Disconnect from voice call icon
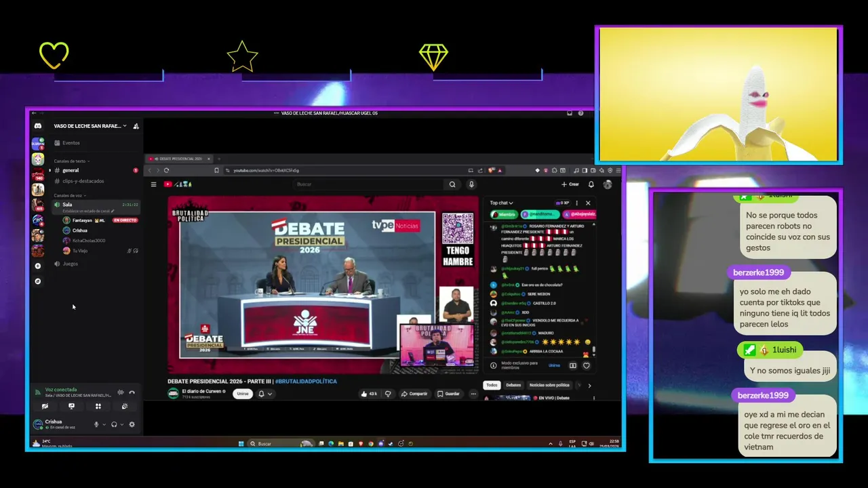 point(132,392)
